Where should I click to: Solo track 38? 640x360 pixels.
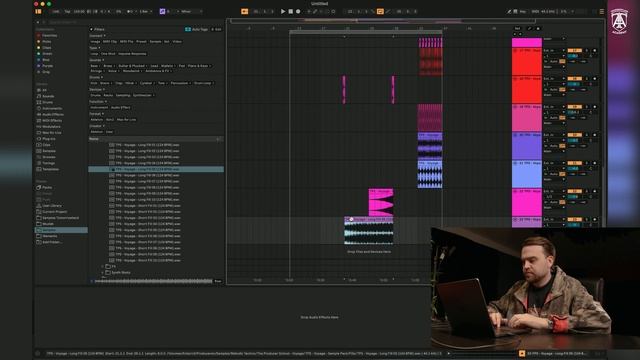click(587, 79)
